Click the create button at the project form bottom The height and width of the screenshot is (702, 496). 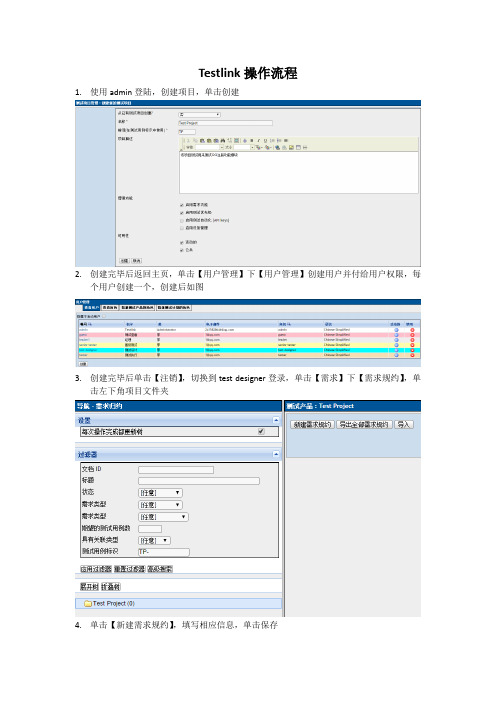[124, 261]
